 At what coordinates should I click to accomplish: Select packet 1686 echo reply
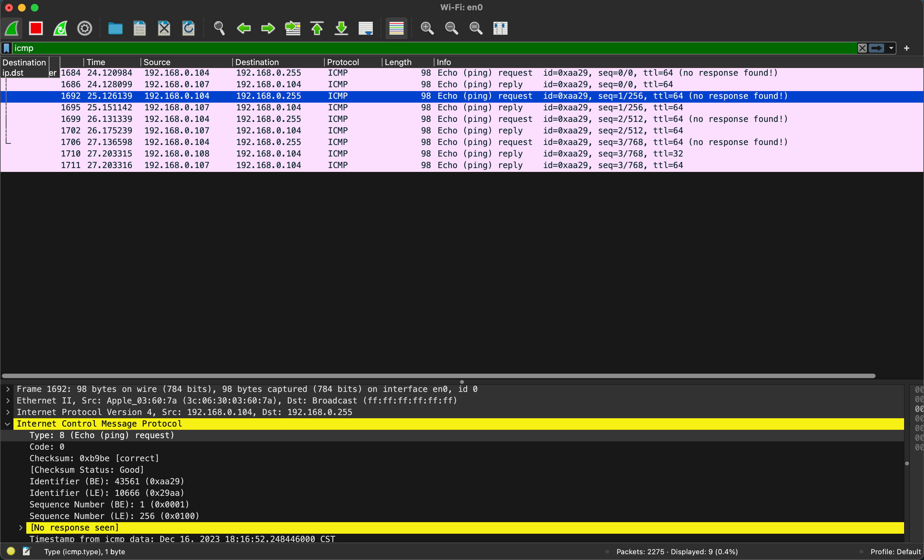[x=462, y=85]
